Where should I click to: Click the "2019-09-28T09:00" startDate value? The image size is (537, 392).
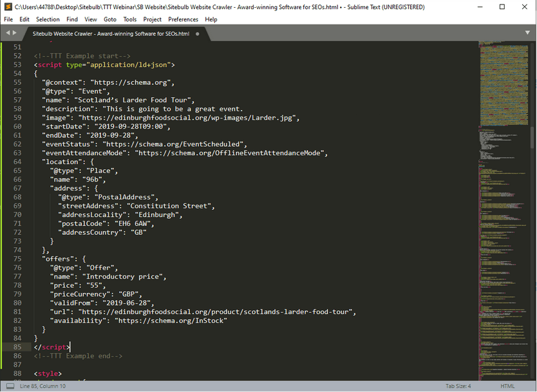click(131, 127)
